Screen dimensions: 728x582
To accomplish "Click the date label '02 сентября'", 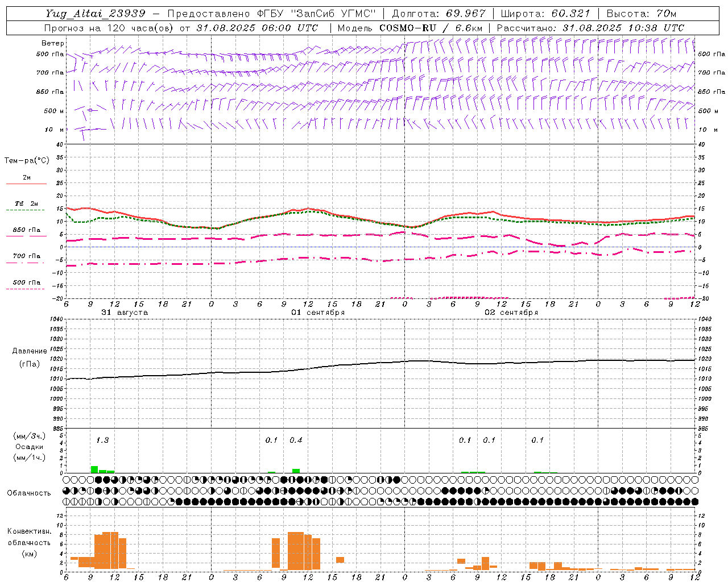I will point(511,313).
